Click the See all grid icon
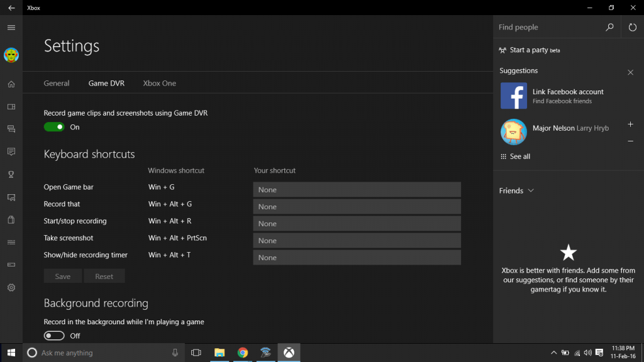Screen dimensions: 644x362 click(503, 156)
